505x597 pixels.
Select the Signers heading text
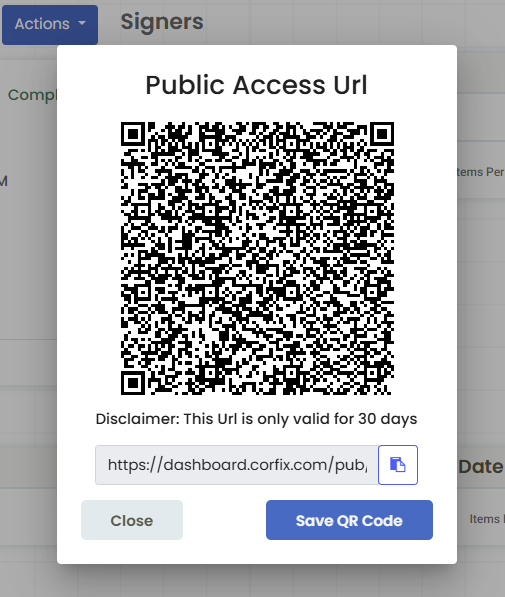pyautogui.click(x=162, y=22)
